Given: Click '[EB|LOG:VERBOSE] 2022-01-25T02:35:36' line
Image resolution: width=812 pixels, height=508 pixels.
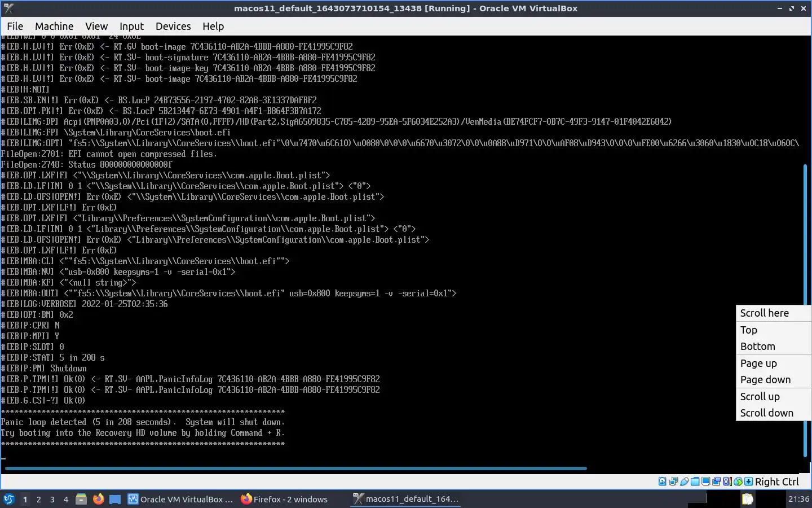Looking at the screenshot, I should (x=85, y=304).
